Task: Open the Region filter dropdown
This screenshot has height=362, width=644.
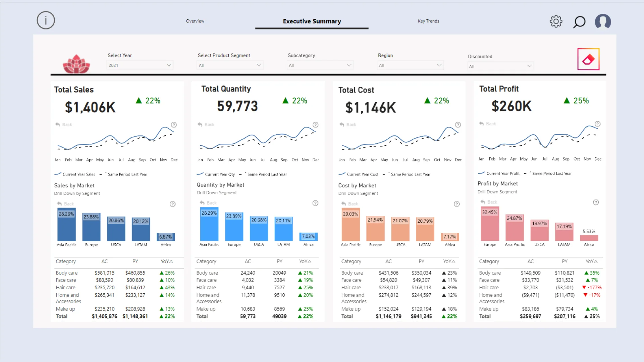Action: (410, 65)
